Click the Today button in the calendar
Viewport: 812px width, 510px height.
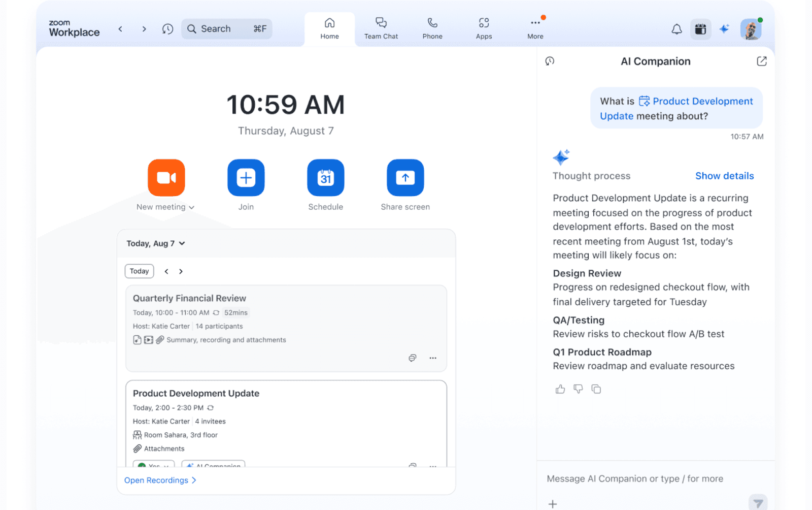[x=140, y=271]
